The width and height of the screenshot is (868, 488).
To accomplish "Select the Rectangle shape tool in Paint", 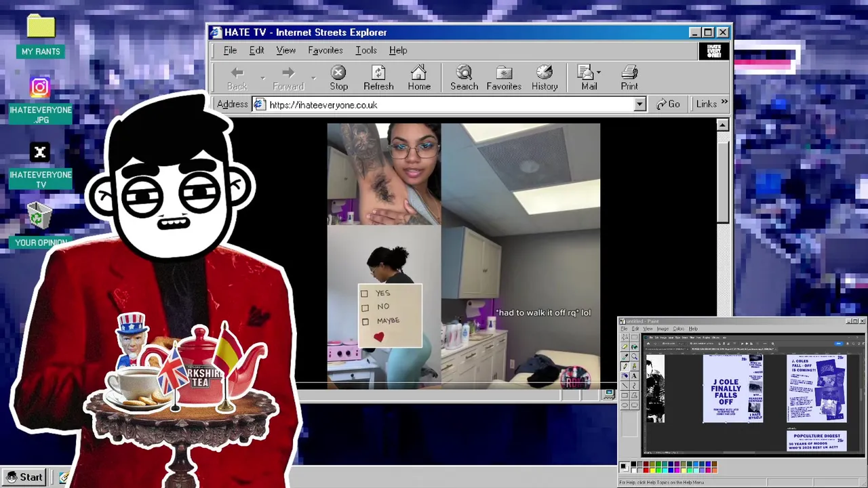I will (625, 395).
